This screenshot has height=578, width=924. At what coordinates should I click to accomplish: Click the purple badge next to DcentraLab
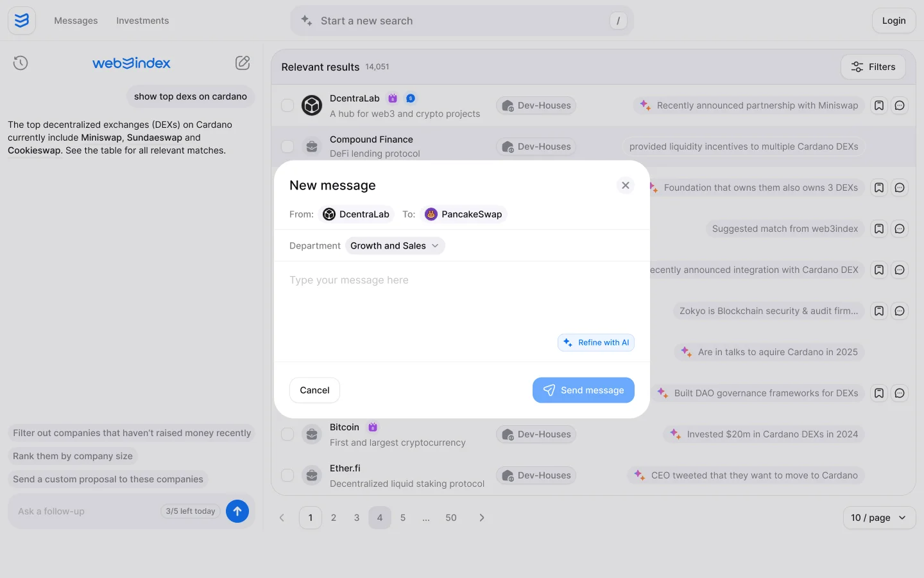[x=393, y=98]
